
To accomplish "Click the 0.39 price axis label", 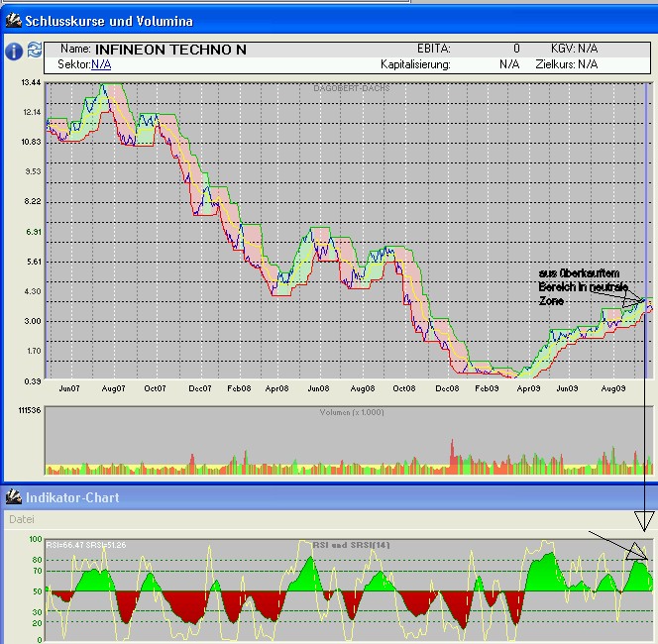I will tap(33, 381).
